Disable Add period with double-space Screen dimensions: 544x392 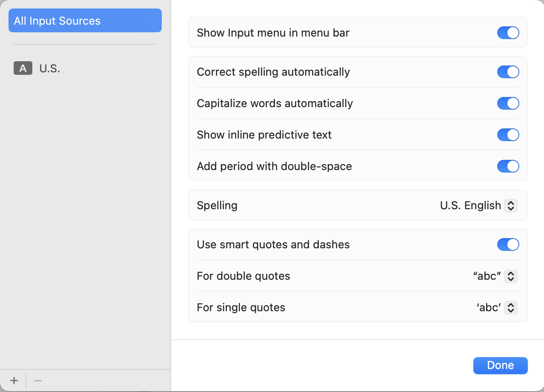(x=508, y=166)
